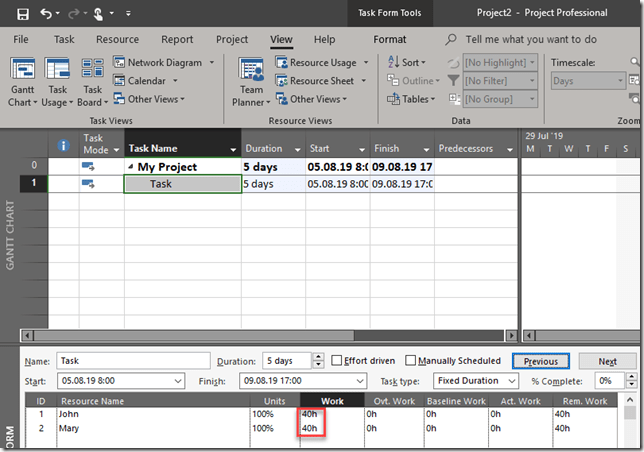This screenshot has height=452, width=644.
Task: Click the Next button
Action: click(607, 361)
